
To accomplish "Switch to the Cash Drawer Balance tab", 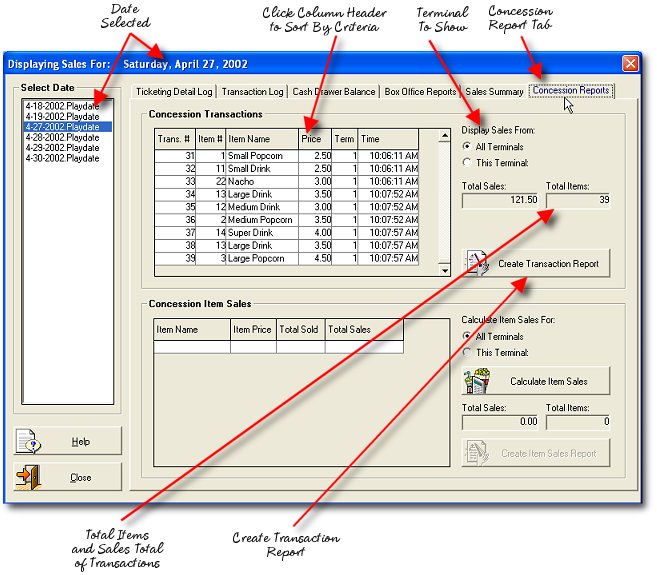I will click(x=335, y=92).
